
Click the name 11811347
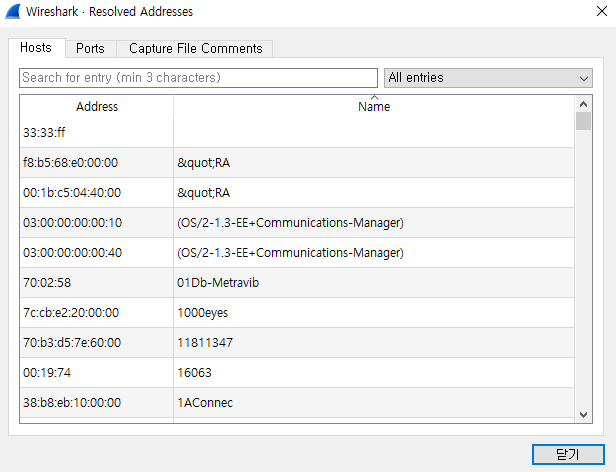pyautogui.click(x=205, y=343)
